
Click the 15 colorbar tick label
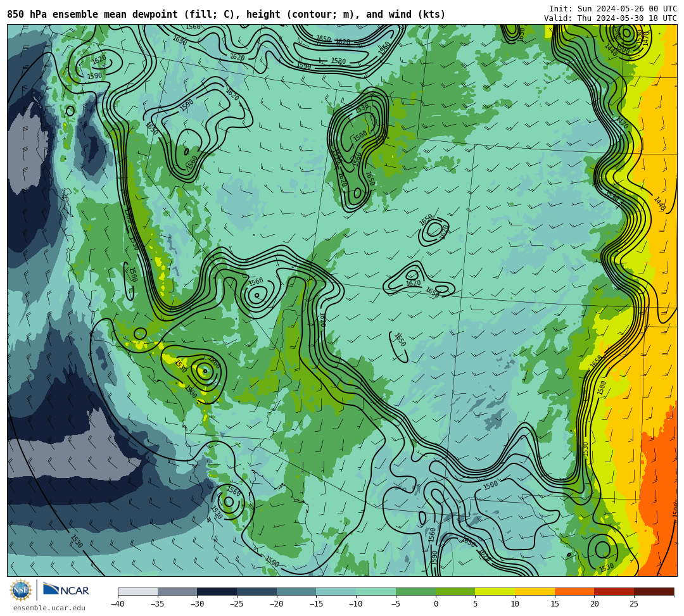555,604
